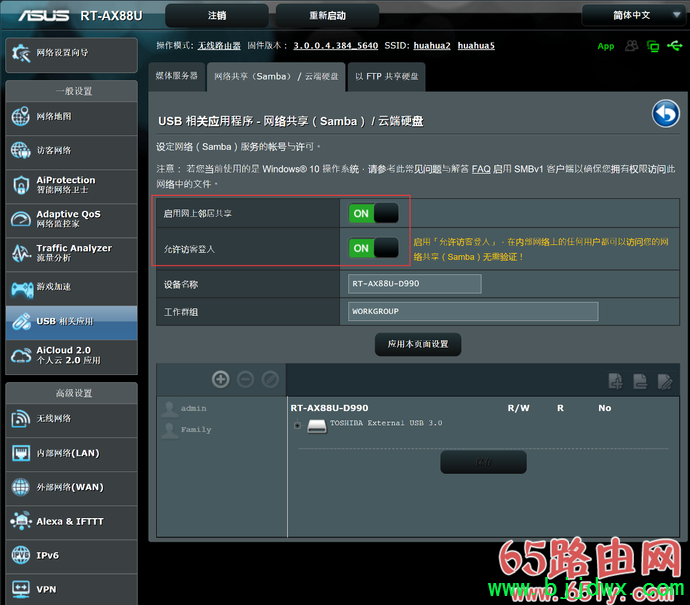Open the language dropdown 简体中文

point(633,15)
